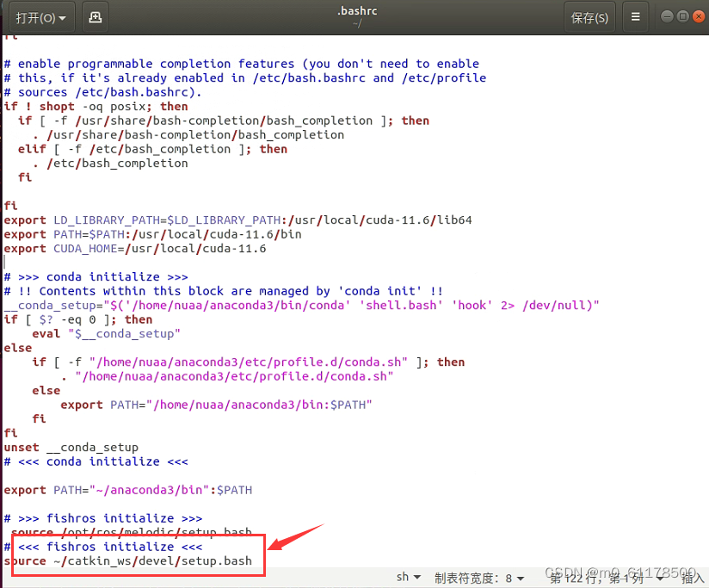
Task: Close the gedit window with the red button
Action: point(699,15)
